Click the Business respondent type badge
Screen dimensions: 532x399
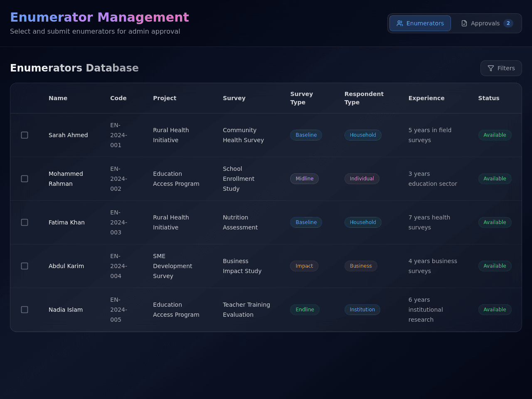click(361, 266)
